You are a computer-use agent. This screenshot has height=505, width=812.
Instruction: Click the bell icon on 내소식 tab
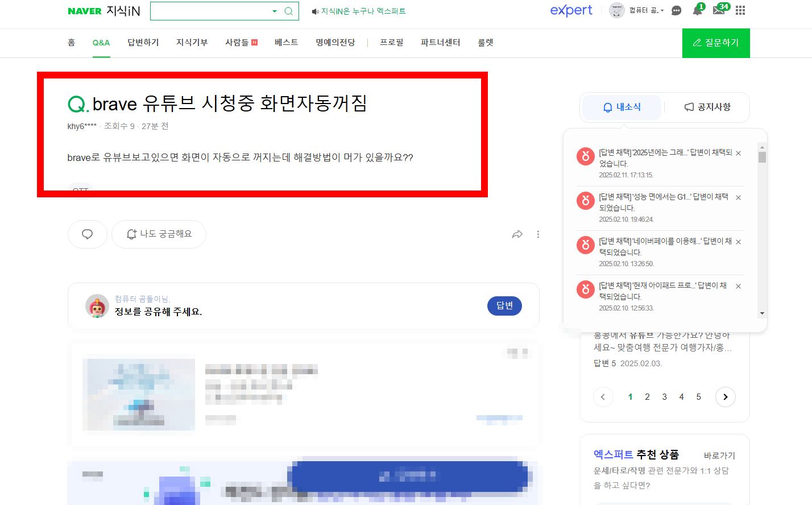(607, 107)
